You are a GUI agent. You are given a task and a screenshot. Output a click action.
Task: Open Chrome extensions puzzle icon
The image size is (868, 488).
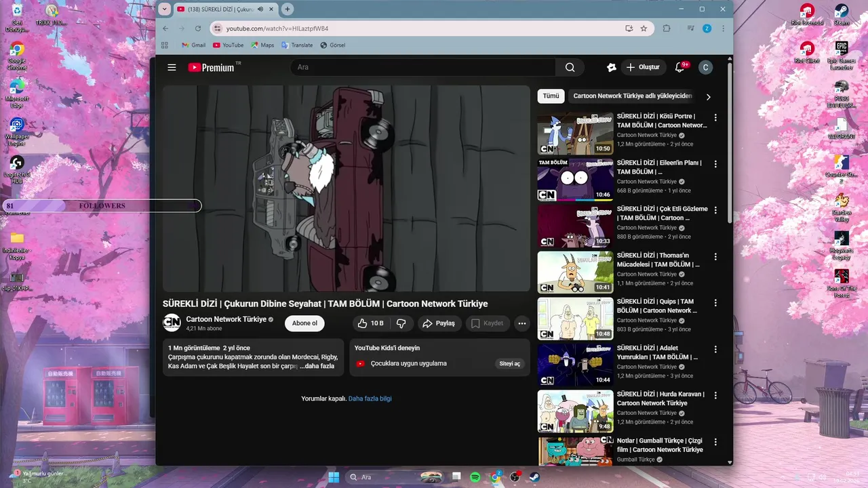point(667,28)
